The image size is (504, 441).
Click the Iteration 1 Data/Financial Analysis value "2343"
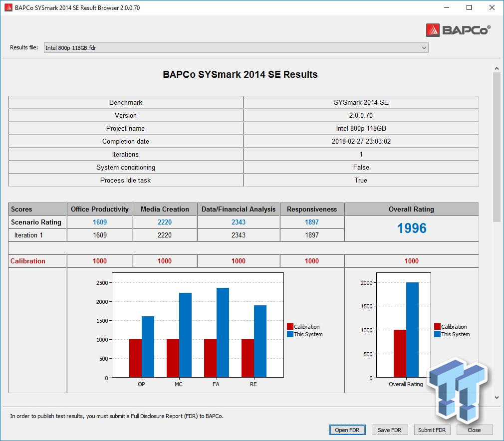[x=239, y=235]
